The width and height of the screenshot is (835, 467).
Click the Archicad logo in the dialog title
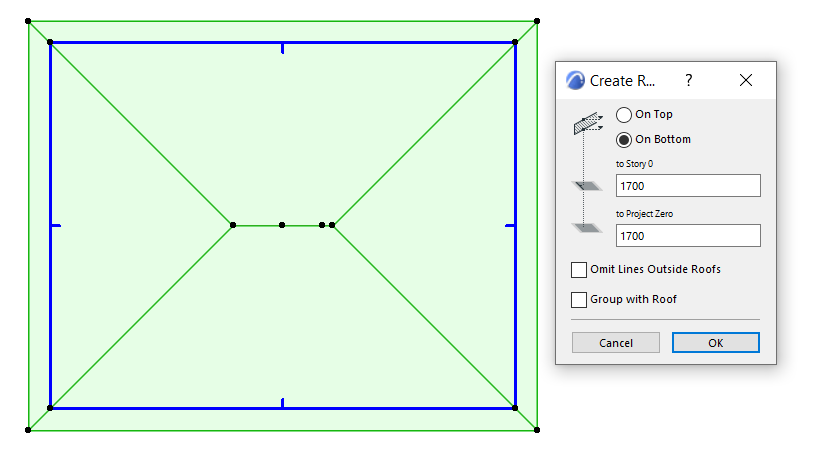click(575, 80)
